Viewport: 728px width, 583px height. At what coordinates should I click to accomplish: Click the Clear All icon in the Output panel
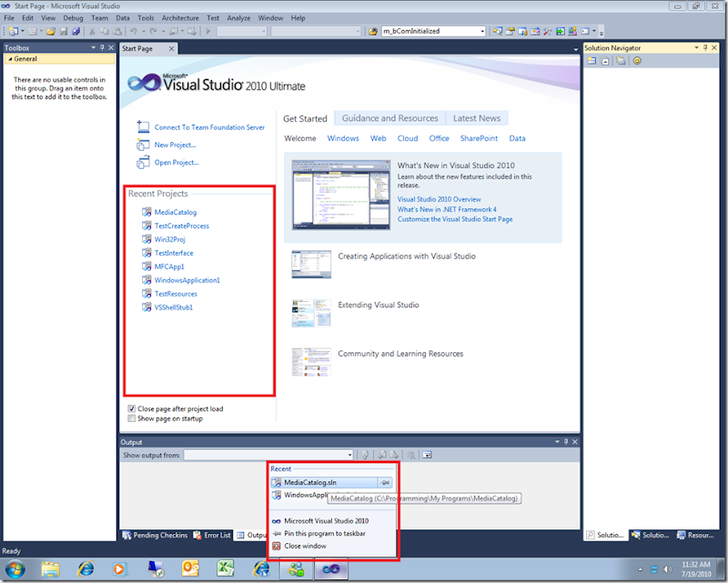(411, 455)
